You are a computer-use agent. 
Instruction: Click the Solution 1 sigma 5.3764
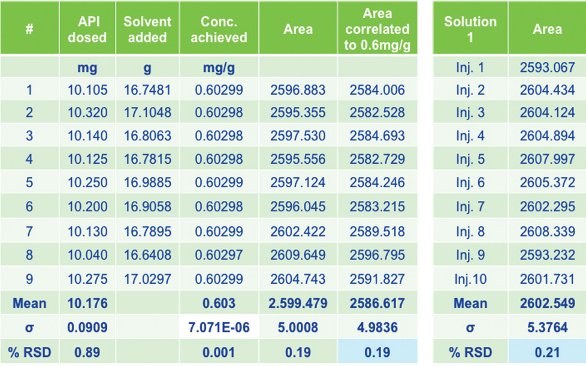[547, 327]
